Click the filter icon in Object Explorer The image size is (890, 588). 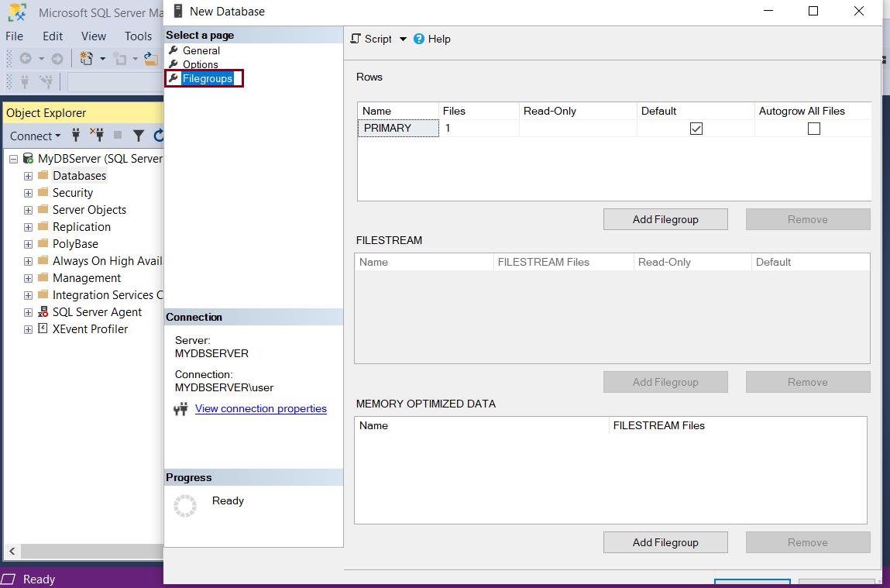(139, 136)
